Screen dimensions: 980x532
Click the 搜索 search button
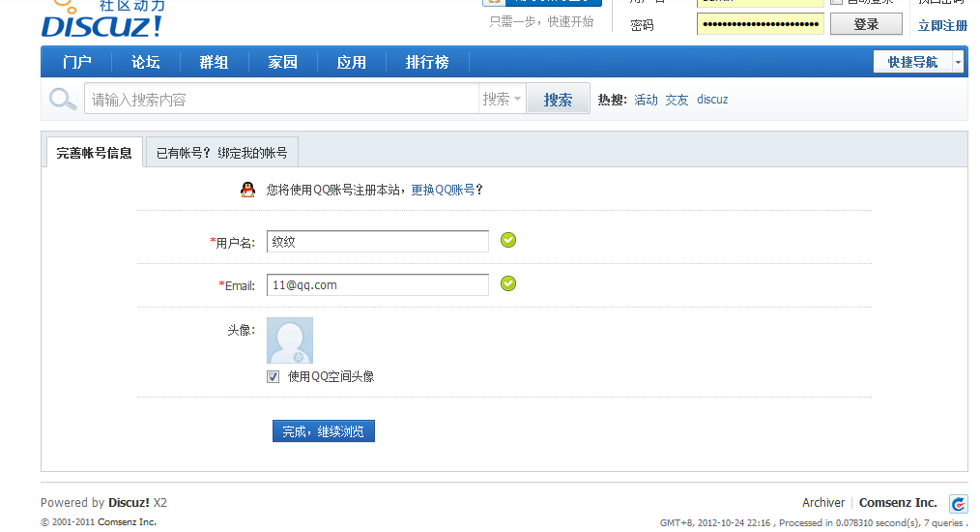[558, 99]
